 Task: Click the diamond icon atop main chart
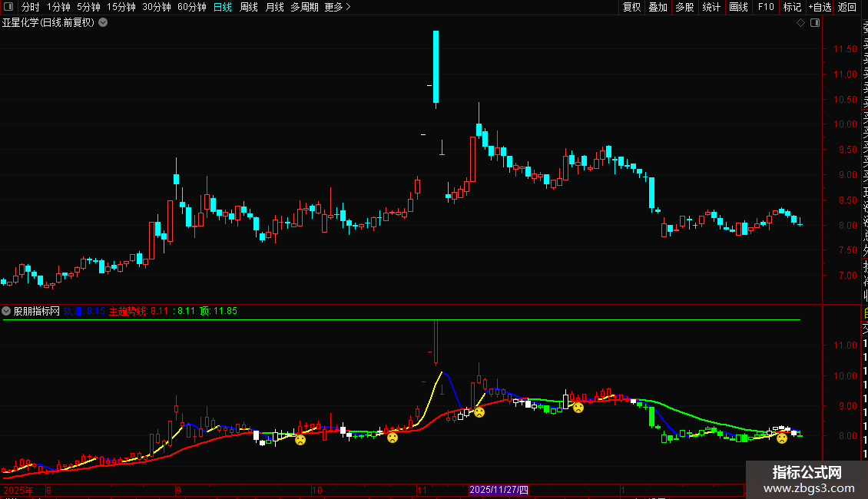(800, 23)
